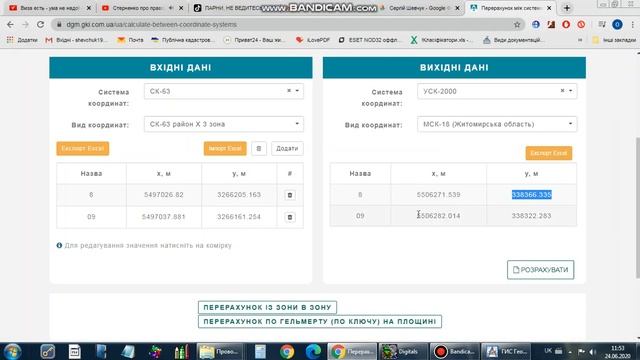Clear the СК-63 input coordinate system selection
Screen dimensions: 640x360
pos(289,91)
